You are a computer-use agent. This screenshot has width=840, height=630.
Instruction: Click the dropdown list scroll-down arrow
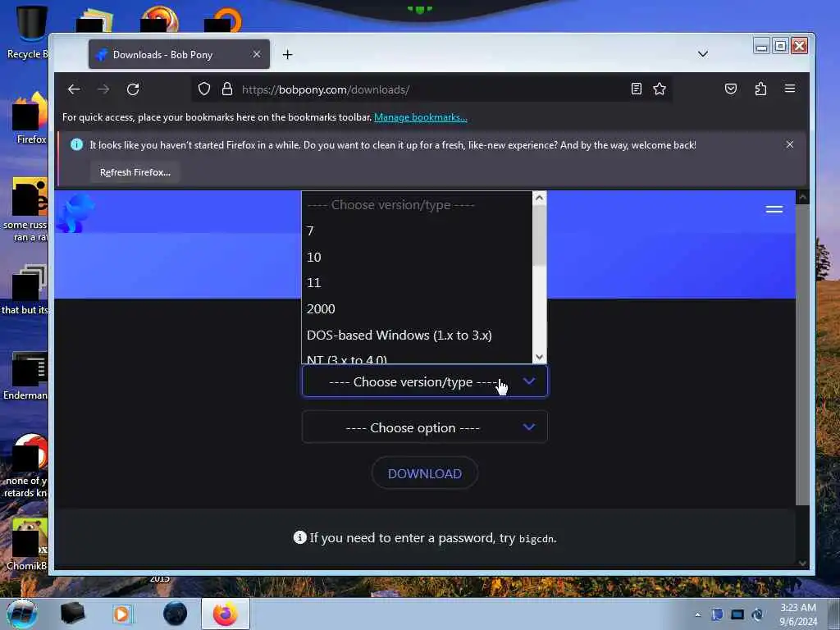[540, 358]
